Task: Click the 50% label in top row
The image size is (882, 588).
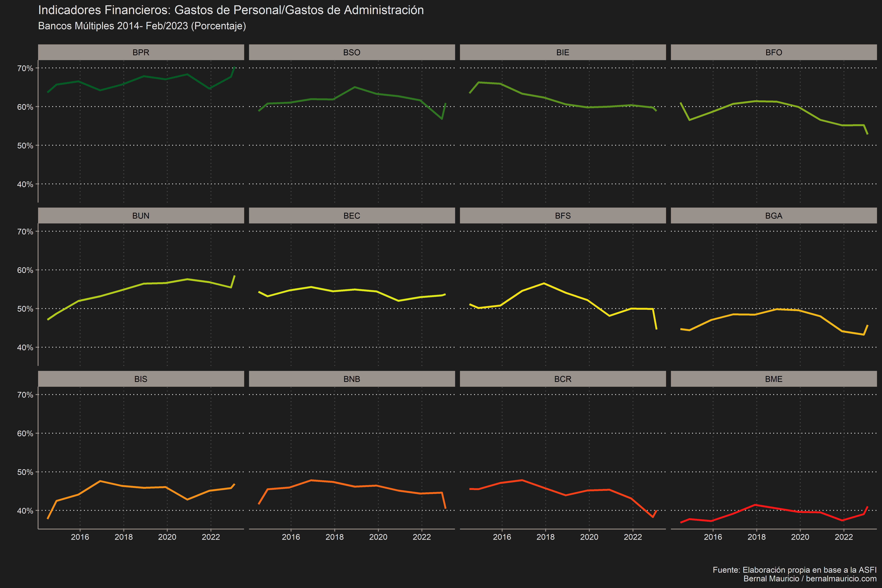Action: click(25, 146)
